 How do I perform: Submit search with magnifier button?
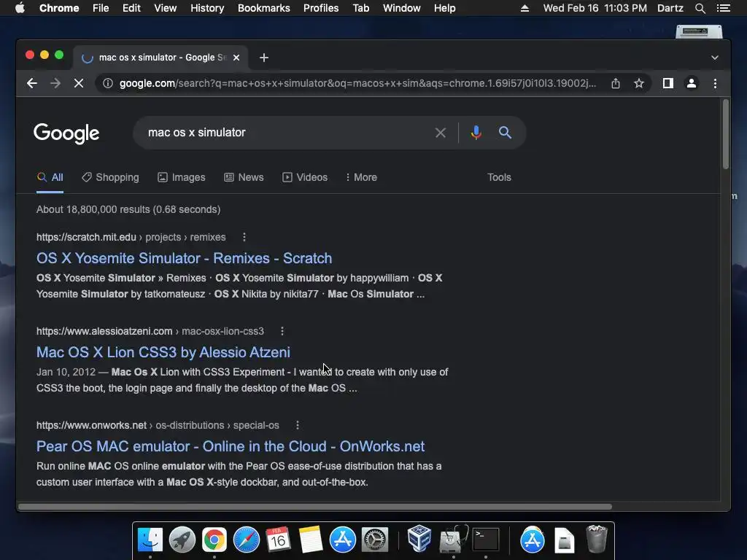505,133
